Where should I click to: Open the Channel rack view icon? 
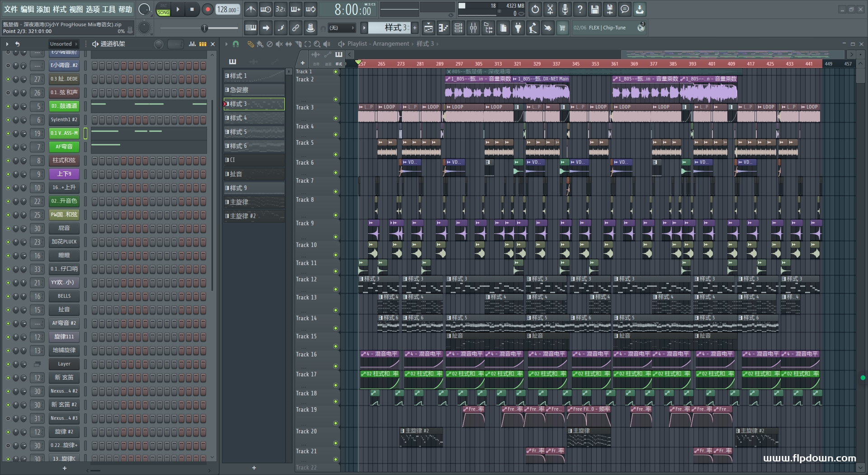(458, 28)
